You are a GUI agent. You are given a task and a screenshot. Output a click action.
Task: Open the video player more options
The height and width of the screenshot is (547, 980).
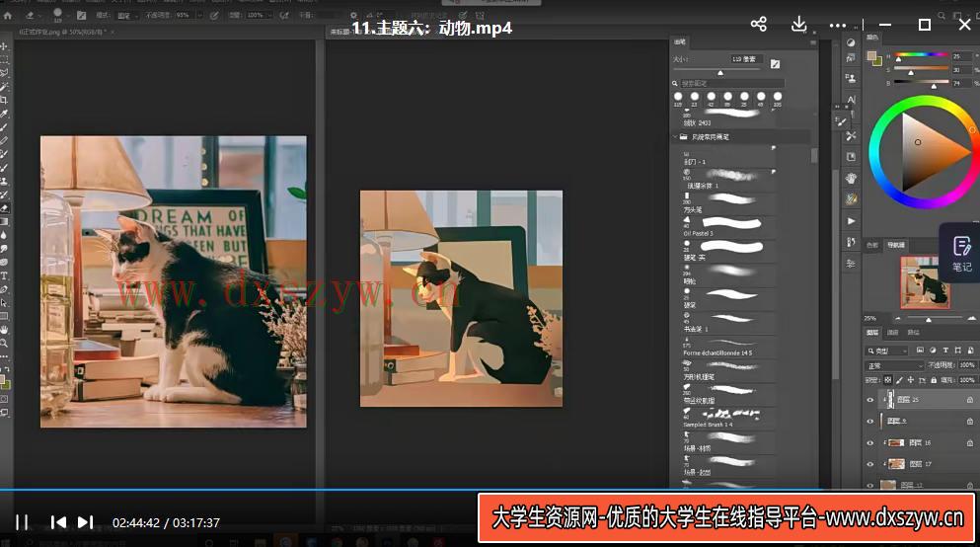point(838,26)
